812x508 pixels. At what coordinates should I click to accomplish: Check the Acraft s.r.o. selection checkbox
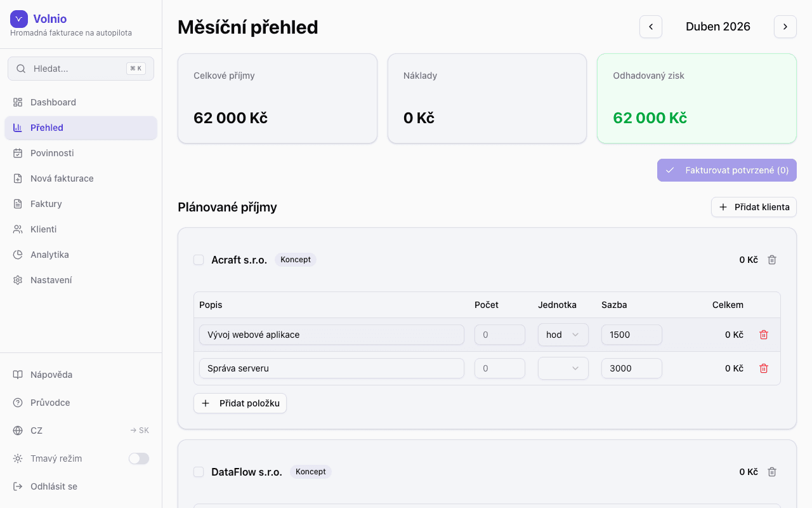[x=199, y=259]
